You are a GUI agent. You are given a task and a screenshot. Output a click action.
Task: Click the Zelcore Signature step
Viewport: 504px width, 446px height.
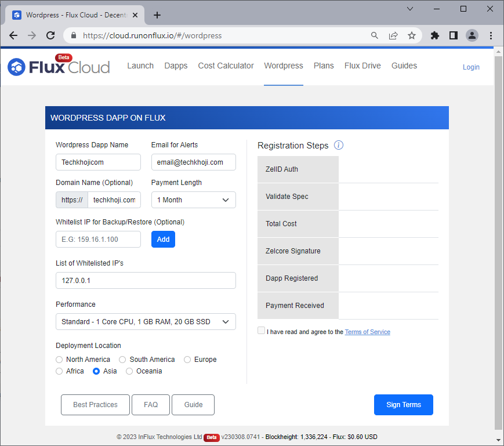tap(298, 251)
